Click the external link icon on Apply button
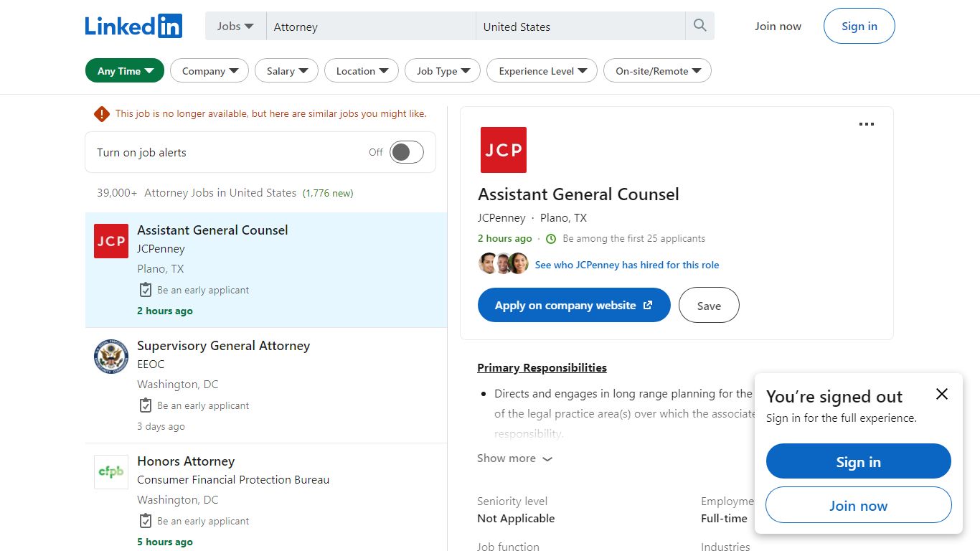 (x=648, y=305)
